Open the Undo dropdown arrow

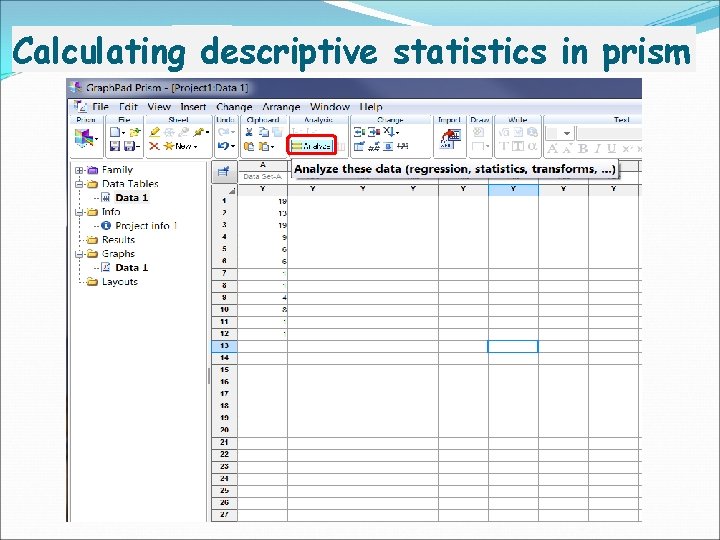233,147
